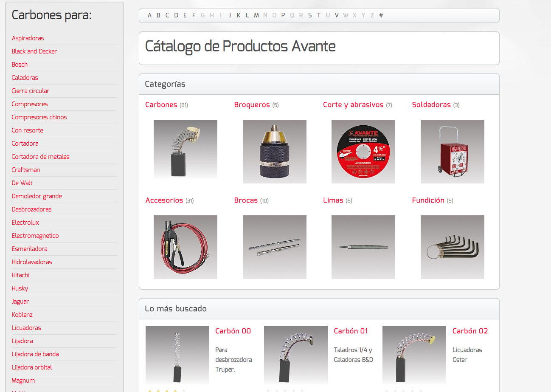Select Electromagnetico in the sidebar
This screenshot has width=551, height=392.
pyautogui.click(x=35, y=236)
